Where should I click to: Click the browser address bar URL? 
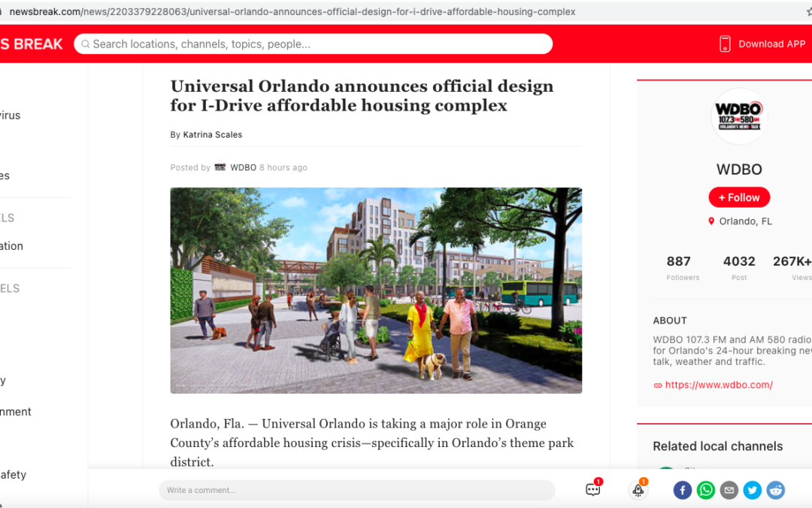292,11
